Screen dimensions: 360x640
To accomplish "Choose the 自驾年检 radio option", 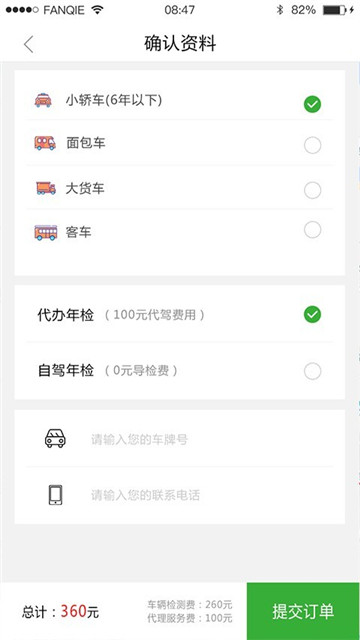I will point(312,371).
